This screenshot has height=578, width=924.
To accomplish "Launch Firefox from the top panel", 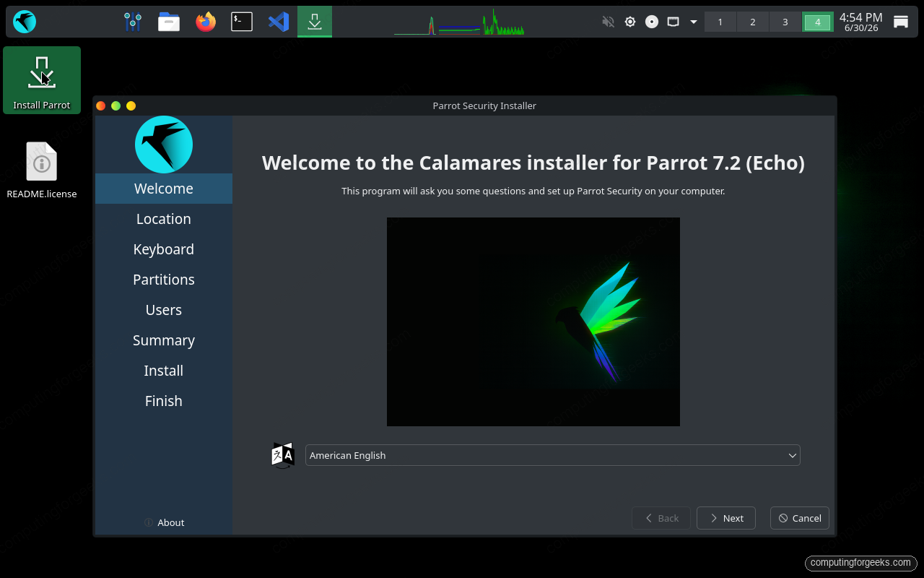I will 206,22.
